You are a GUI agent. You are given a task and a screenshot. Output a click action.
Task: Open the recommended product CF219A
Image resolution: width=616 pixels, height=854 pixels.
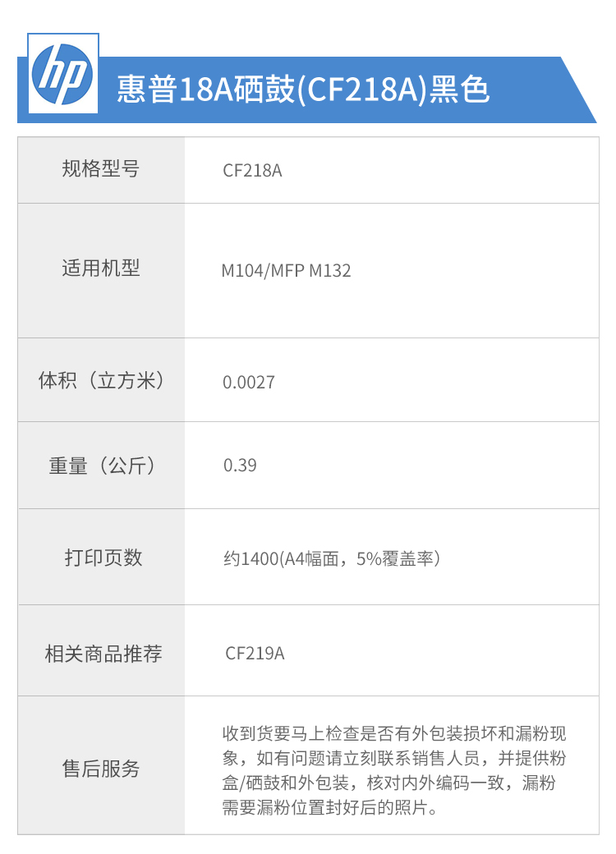pos(255,654)
